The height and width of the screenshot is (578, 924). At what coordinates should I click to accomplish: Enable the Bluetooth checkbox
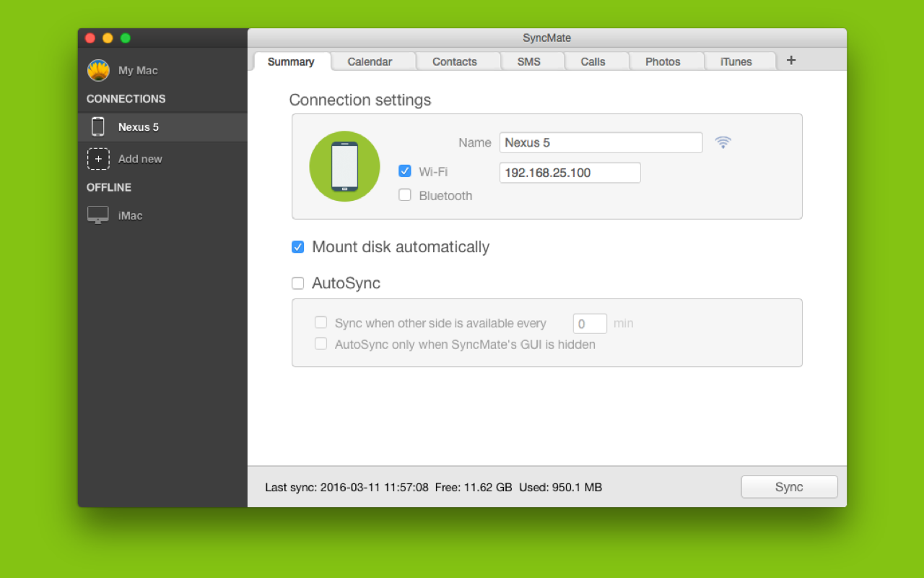[405, 195]
